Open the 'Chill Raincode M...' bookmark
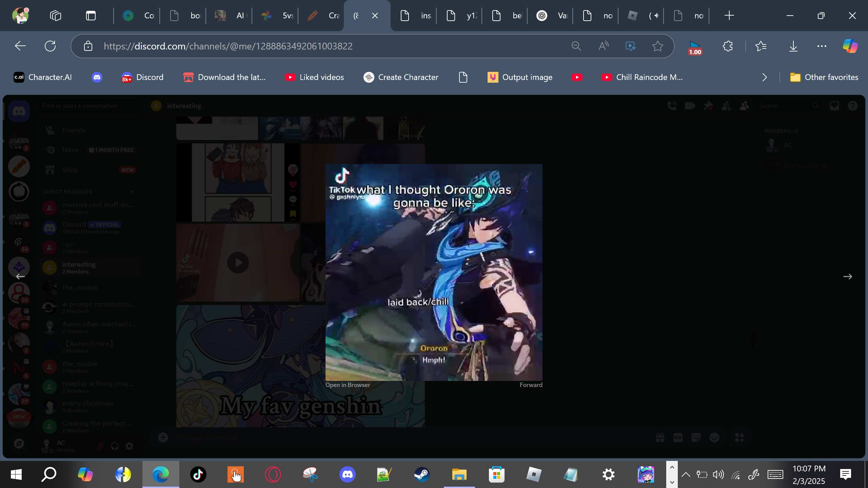 point(642,77)
